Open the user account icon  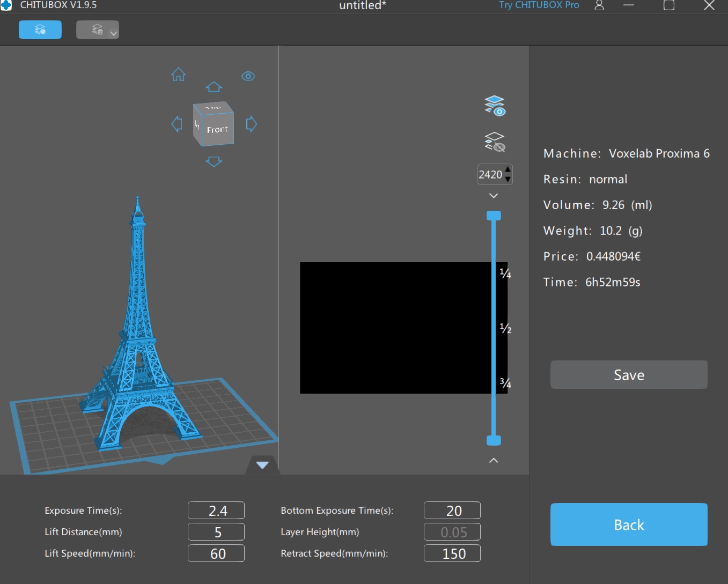click(599, 5)
